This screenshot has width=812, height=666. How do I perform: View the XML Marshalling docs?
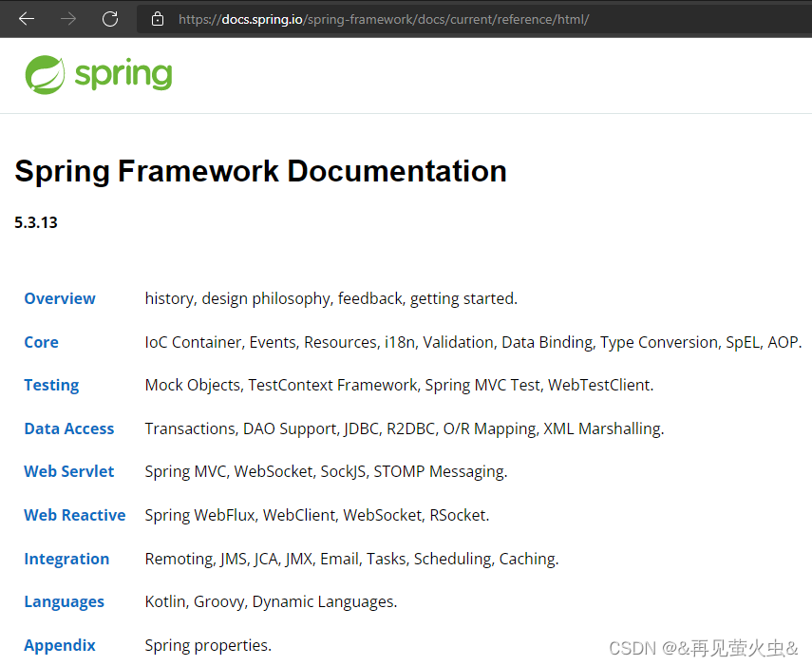click(x=601, y=428)
